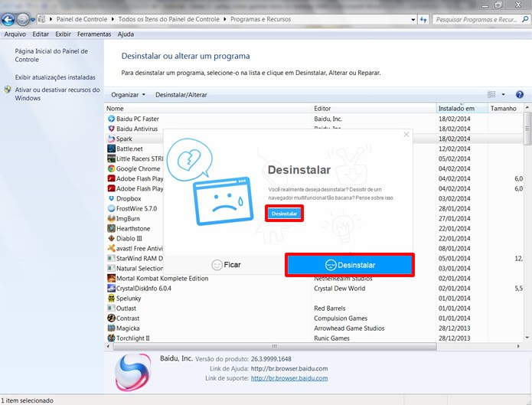Click Exibir atualizações instaladas link
532x405 pixels.
pyautogui.click(x=55, y=77)
